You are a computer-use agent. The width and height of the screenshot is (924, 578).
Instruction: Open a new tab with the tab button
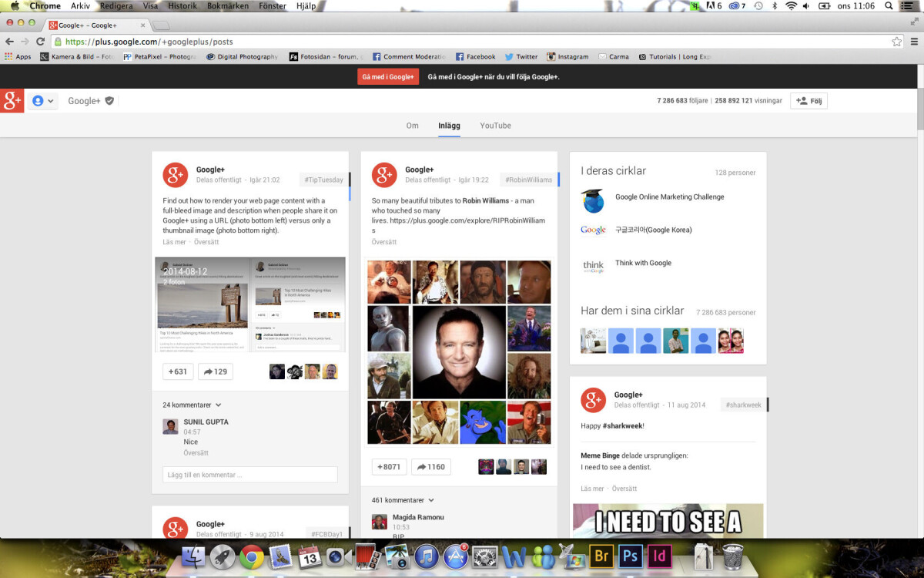161,25
